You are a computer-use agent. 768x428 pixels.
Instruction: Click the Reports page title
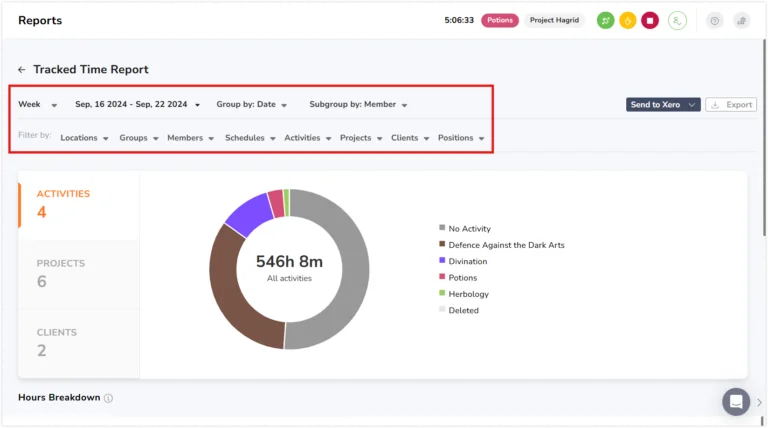click(x=40, y=21)
